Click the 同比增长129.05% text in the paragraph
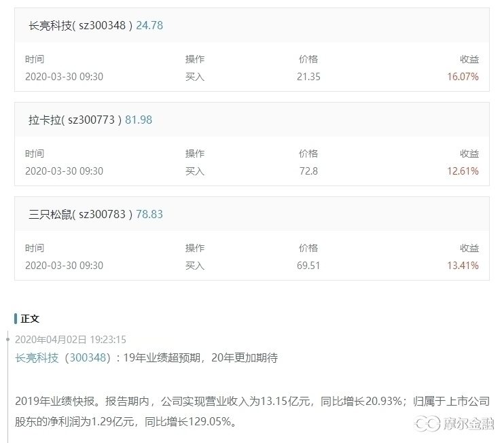 point(188,421)
